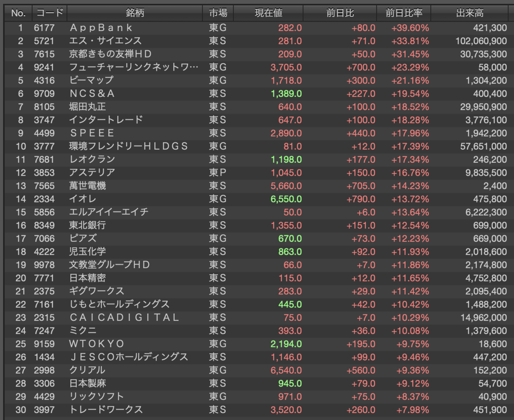Select 萬世電機 in the ranking
The width and height of the screenshot is (514, 420).
[x=87, y=186]
